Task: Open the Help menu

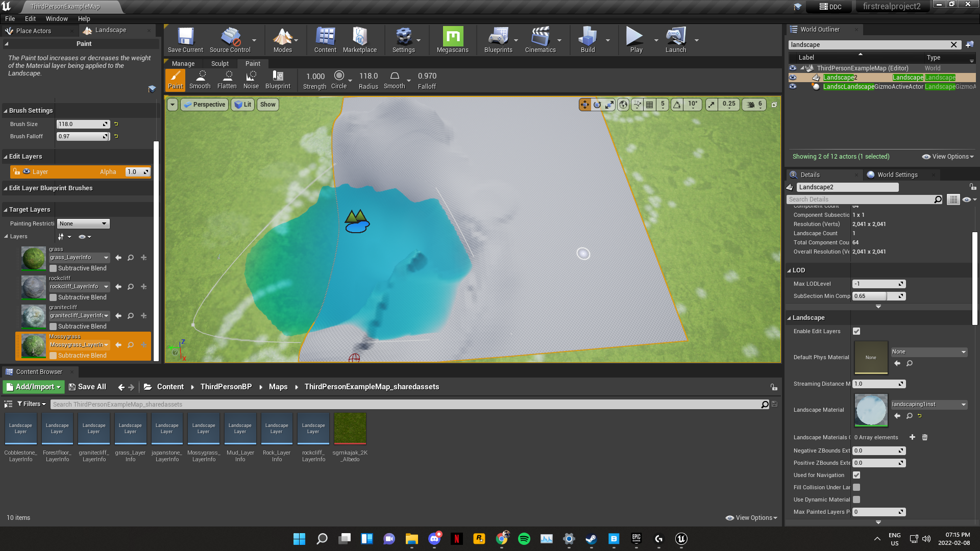Action: click(x=84, y=19)
